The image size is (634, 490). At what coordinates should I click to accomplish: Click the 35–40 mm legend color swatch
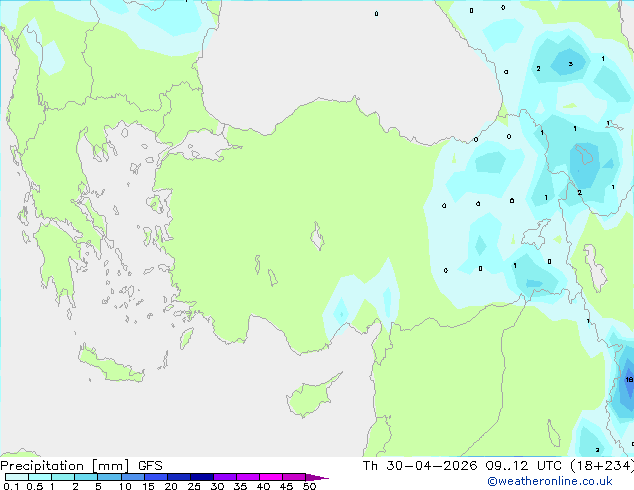(247, 477)
